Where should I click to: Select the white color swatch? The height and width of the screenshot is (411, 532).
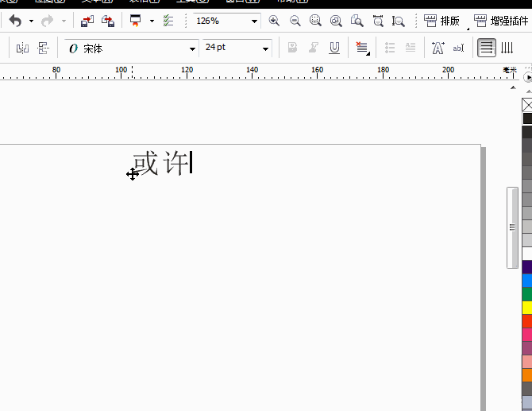click(527, 254)
